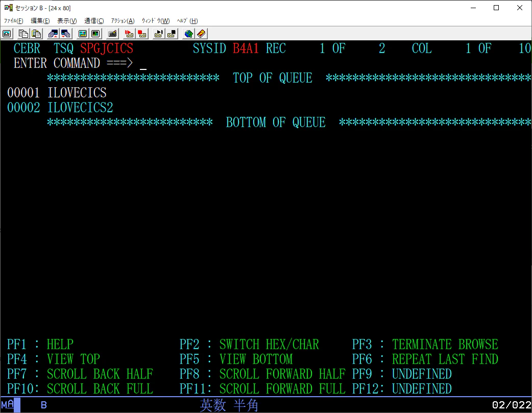532x413 pixels.
Task: Open the Help book toolbar icon
Action: point(201,34)
